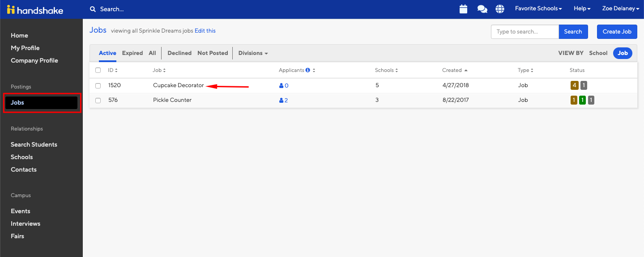Viewport: 644px width, 257px height.
Task: Click the Edit this link
Action: [x=205, y=31]
